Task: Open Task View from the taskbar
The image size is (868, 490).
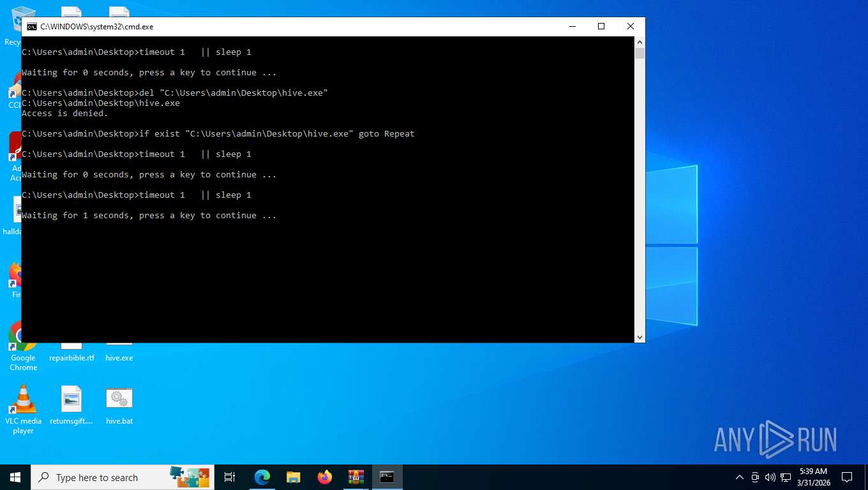Action: pyautogui.click(x=230, y=477)
